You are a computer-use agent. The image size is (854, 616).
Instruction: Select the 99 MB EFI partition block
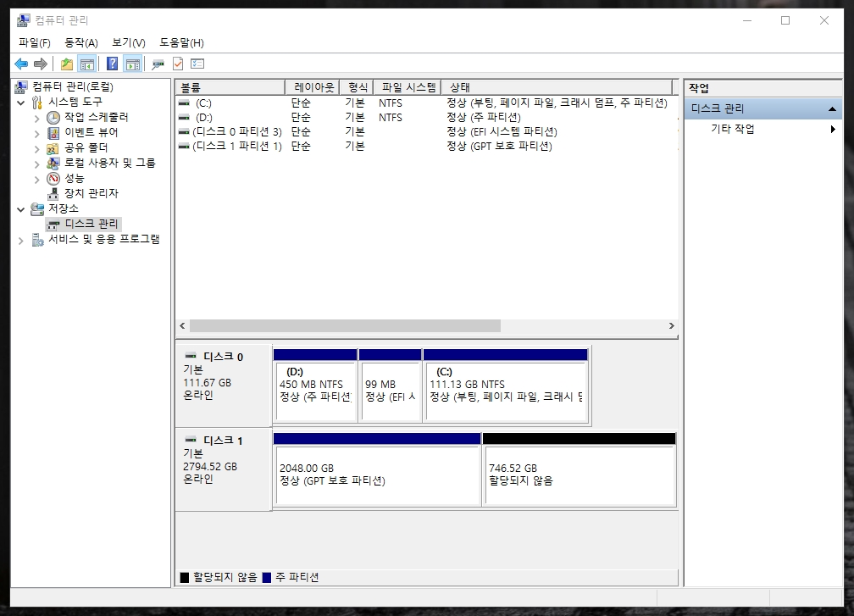tap(391, 386)
